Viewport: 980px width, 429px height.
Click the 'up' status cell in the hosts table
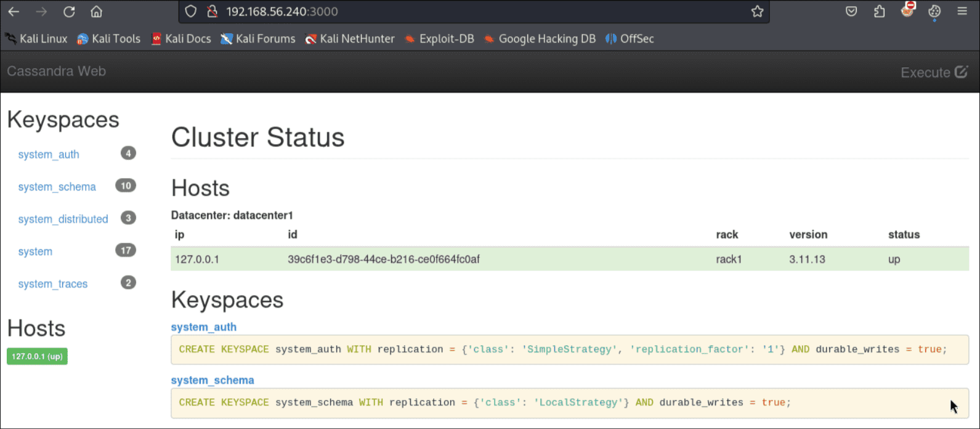tap(894, 259)
